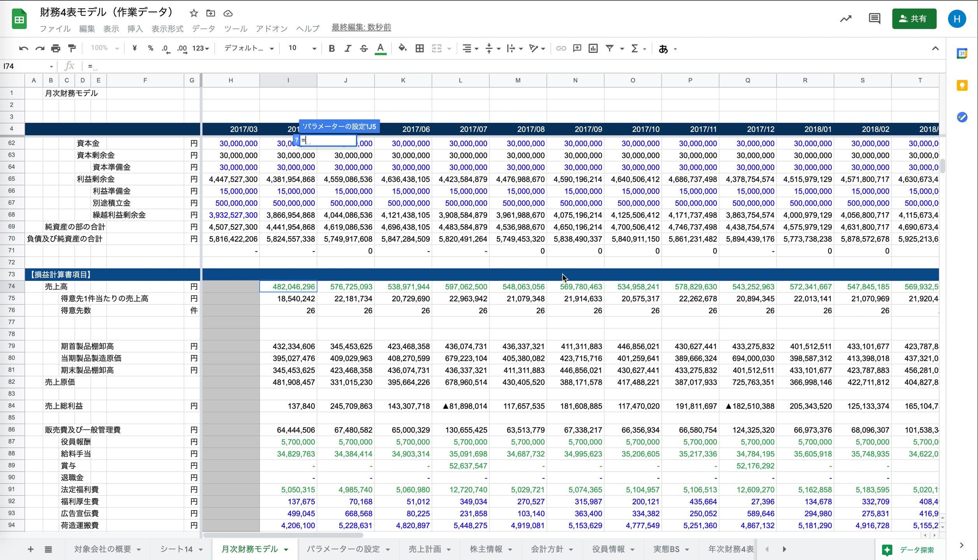Expand the number format 123 dropdown
This screenshot has width=978, height=560.
201,48
